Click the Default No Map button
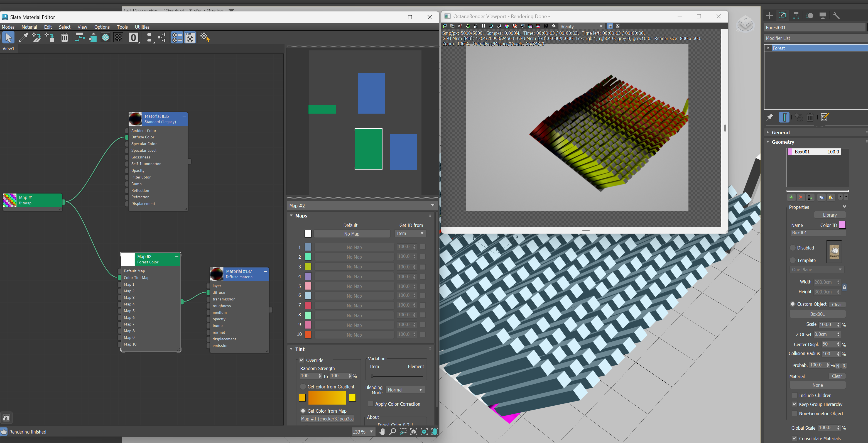868x443 pixels. [351, 234]
